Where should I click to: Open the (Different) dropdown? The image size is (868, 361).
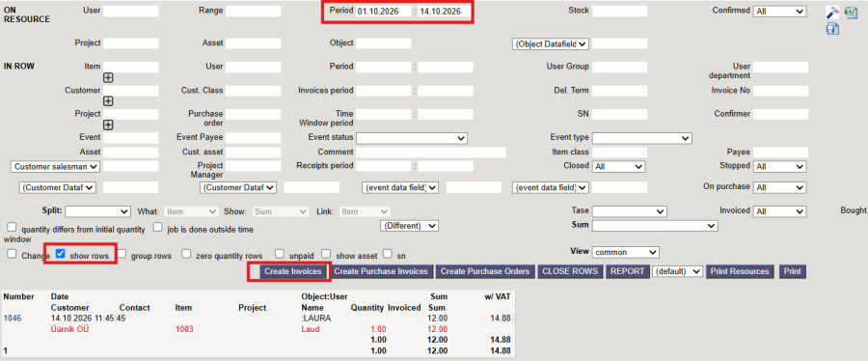(x=409, y=226)
